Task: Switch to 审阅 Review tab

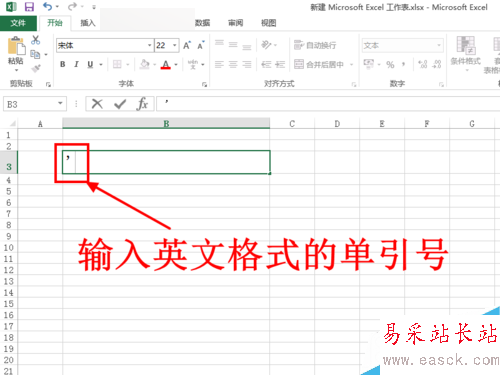Action: tap(235, 23)
